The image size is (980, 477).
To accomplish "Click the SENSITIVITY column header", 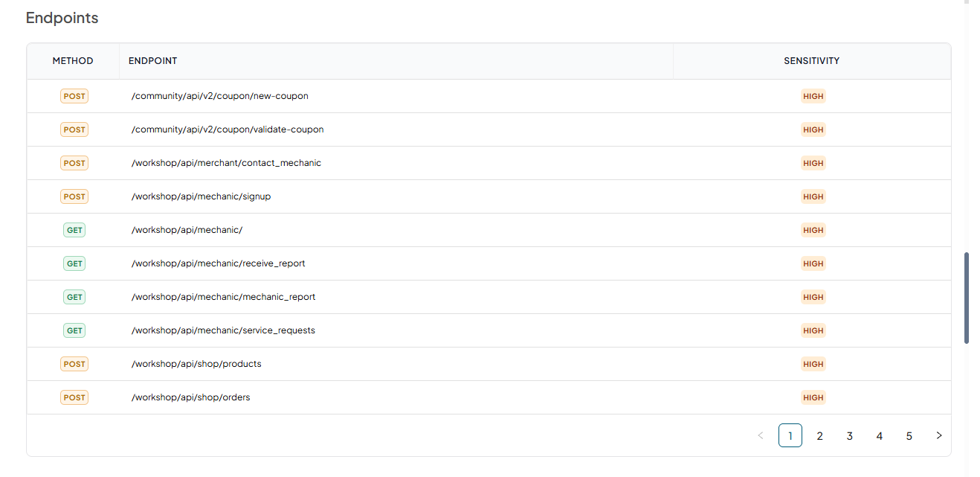I will 812,61.
